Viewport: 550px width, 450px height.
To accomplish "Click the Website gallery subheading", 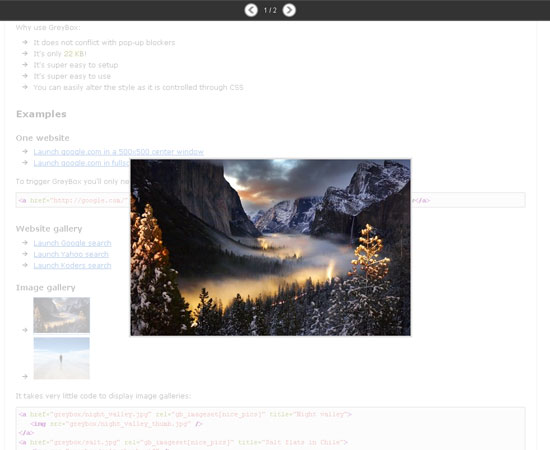I will [x=49, y=229].
